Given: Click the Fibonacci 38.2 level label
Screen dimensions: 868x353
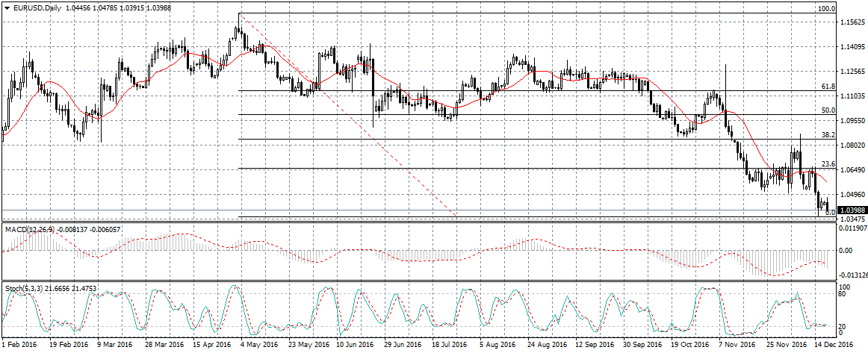Looking at the screenshot, I should coord(828,135).
